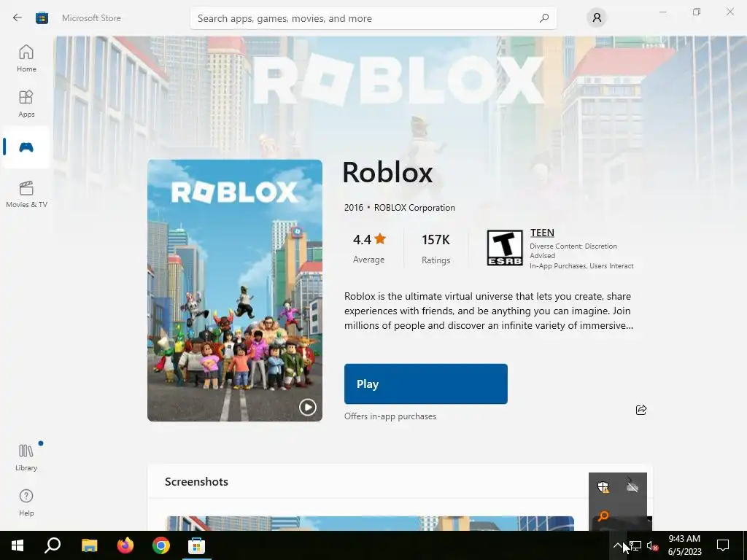Open Windows taskbar search
Screen dimensions: 747x560
pos(53,545)
